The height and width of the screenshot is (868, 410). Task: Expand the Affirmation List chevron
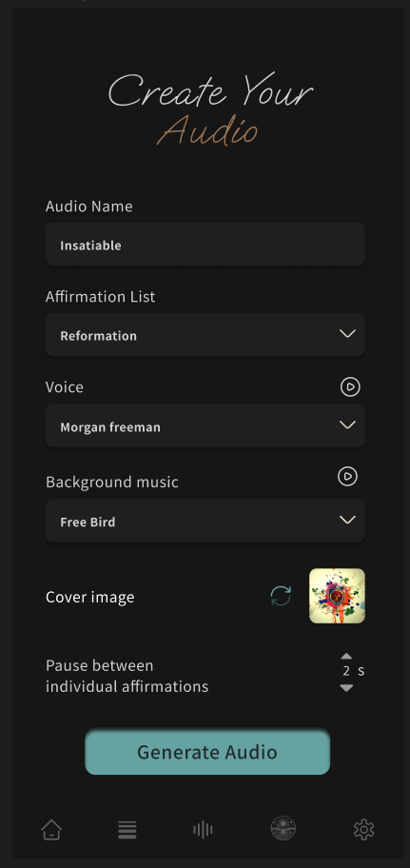347,334
